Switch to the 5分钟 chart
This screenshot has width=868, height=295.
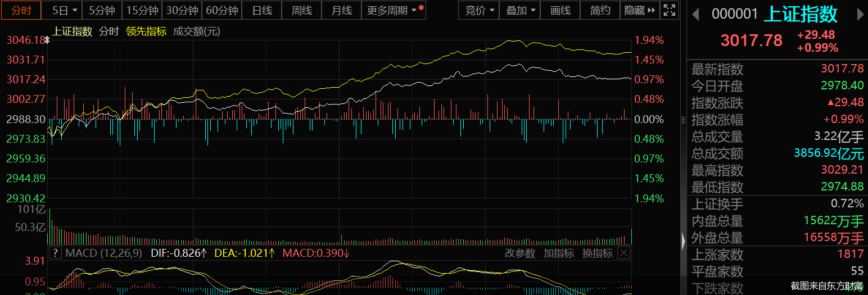point(102,10)
